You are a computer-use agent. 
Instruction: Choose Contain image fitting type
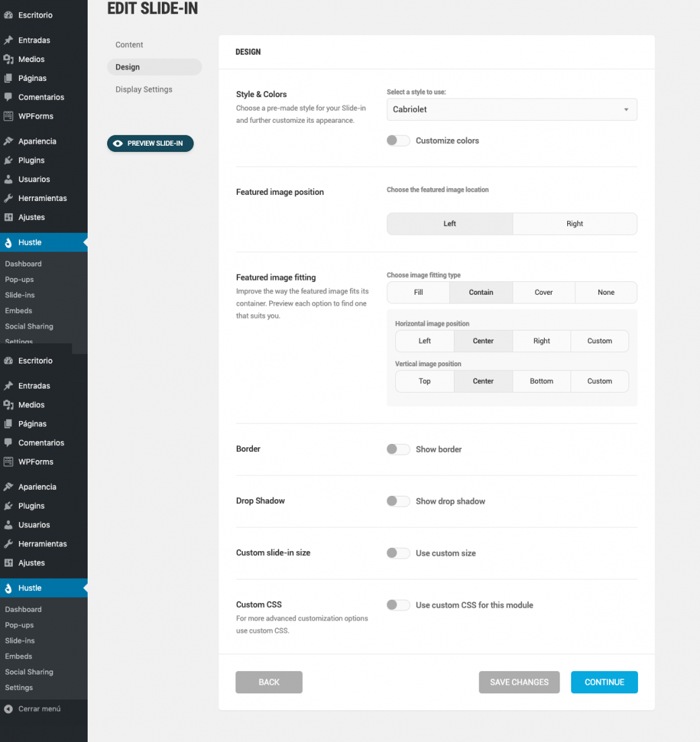pyautogui.click(x=481, y=293)
